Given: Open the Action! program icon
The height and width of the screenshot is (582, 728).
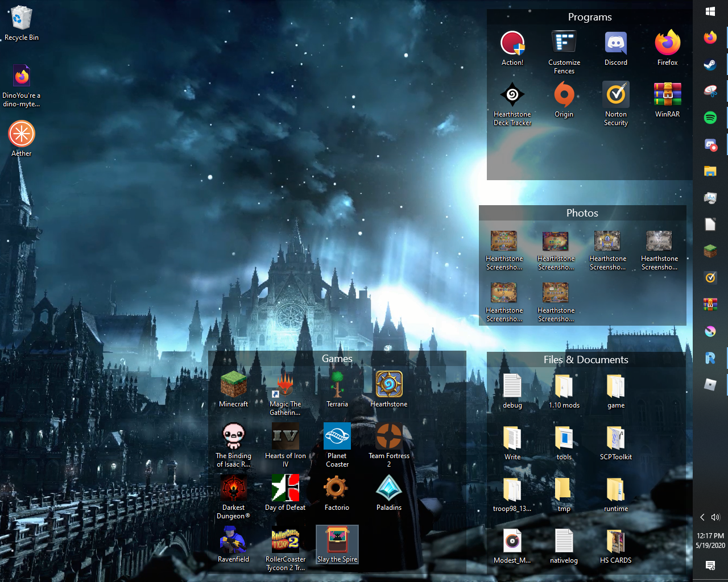Looking at the screenshot, I should [x=512, y=48].
